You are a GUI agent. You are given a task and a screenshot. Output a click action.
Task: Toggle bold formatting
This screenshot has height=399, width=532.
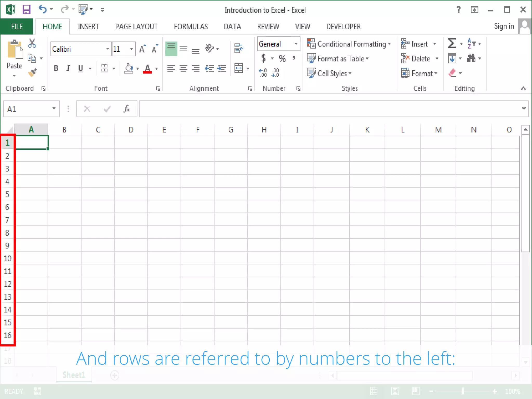[56, 68]
